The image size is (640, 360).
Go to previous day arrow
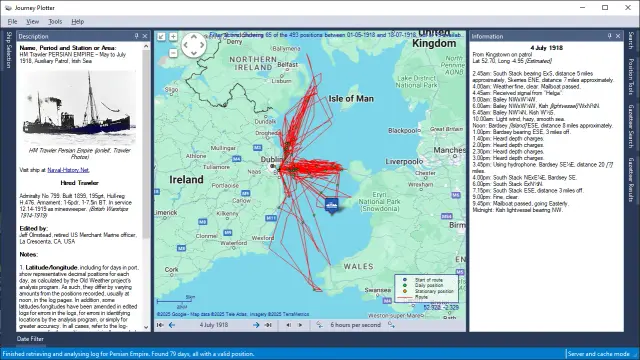pyautogui.click(x=172, y=325)
